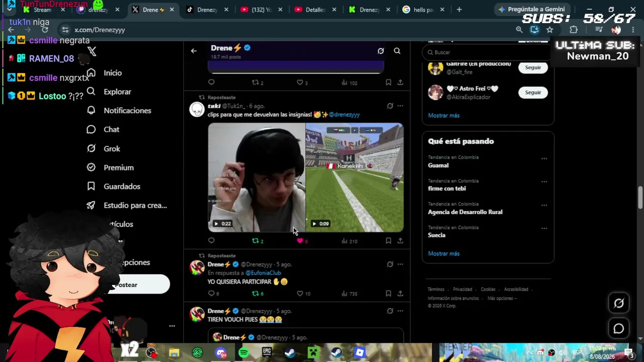
Task: Click the Inicio home icon in sidebar
Action: (91, 73)
